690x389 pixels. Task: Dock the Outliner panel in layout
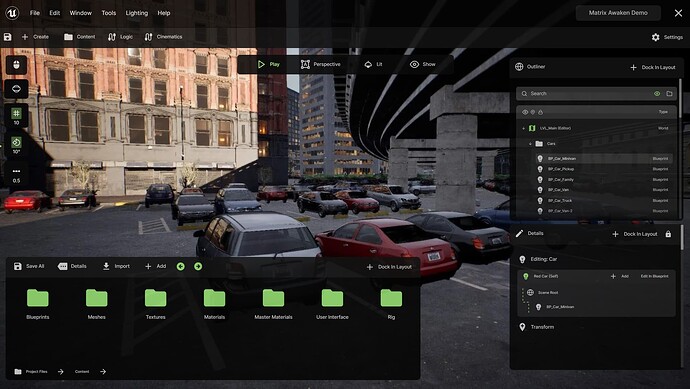click(653, 67)
